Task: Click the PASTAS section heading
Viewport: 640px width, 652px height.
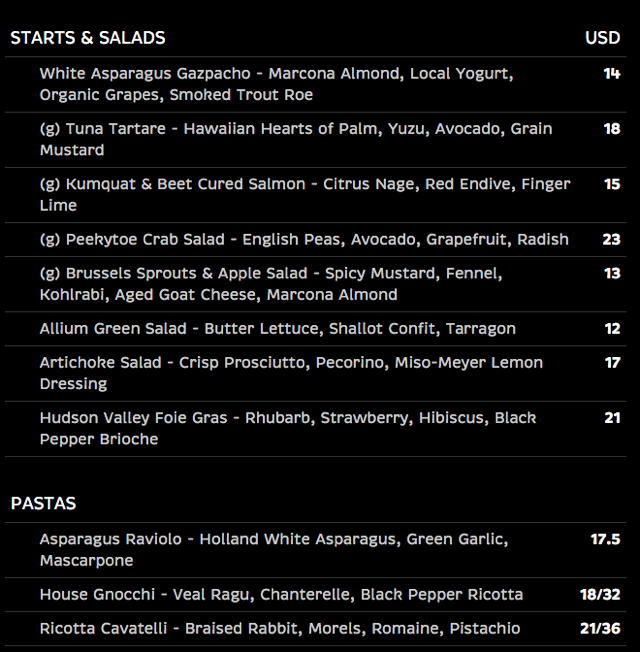Action: (x=43, y=504)
